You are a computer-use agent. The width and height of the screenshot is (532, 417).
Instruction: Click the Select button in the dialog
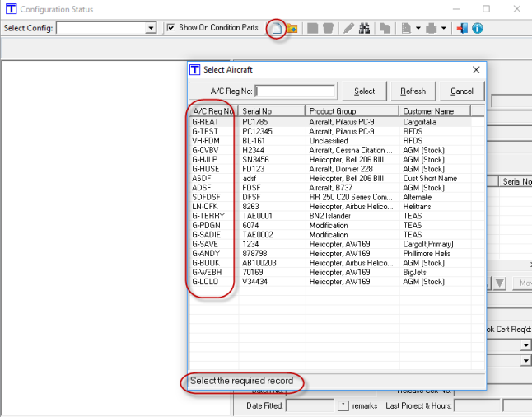[364, 91]
